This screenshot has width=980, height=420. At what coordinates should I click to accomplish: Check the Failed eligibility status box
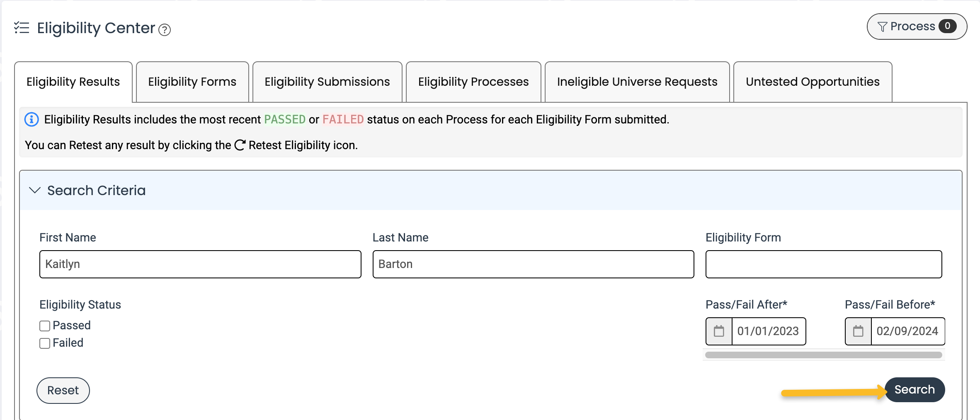pos(45,343)
